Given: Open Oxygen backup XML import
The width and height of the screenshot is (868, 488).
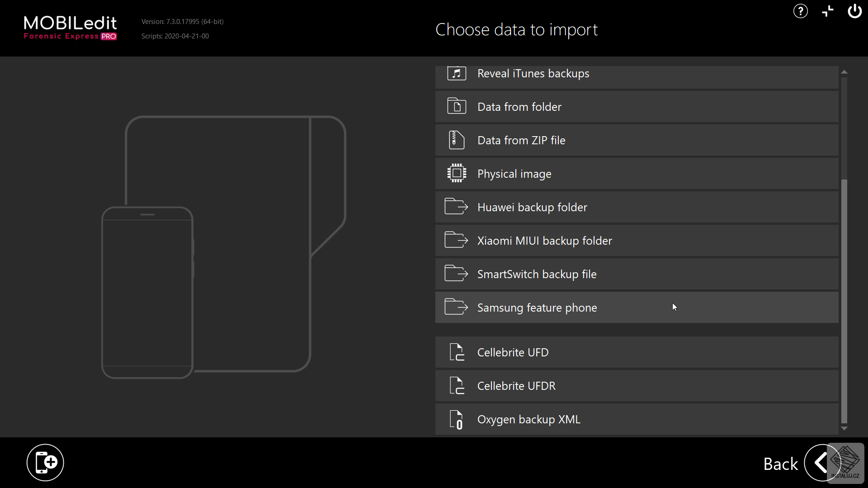Looking at the screenshot, I should pyautogui.click(x=529, y=419).
